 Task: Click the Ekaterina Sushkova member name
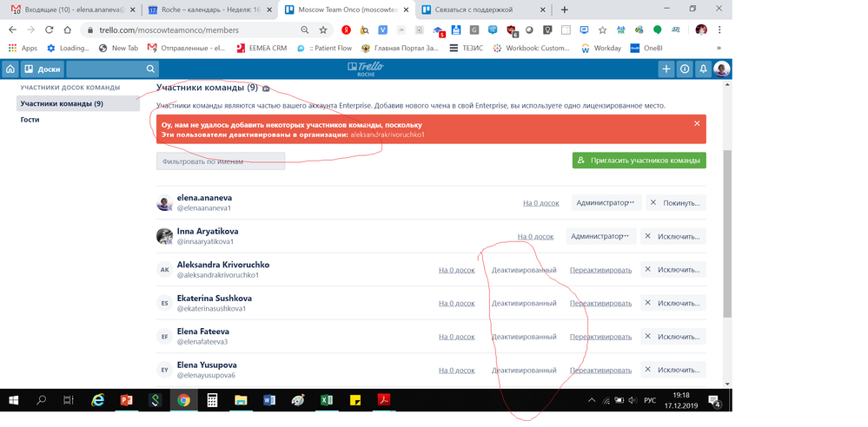(x=215, y=299)
